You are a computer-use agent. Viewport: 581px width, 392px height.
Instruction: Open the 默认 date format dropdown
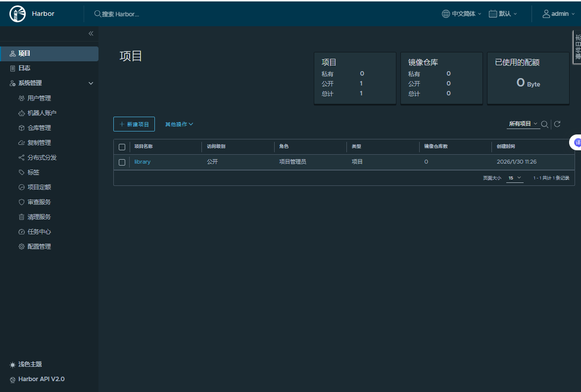click(503, 14)
